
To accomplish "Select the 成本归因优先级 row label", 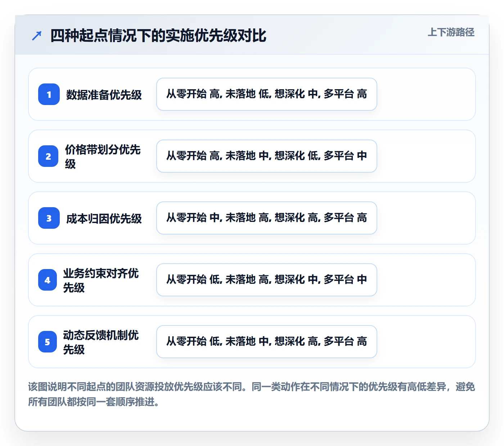I will tap(104, 218).
